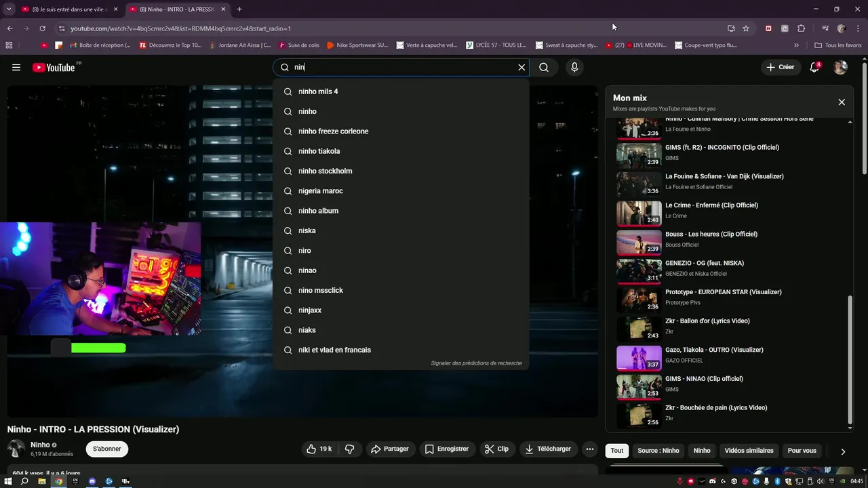Create a Clip of the video

pyautogui.click(x=496, y=449)
